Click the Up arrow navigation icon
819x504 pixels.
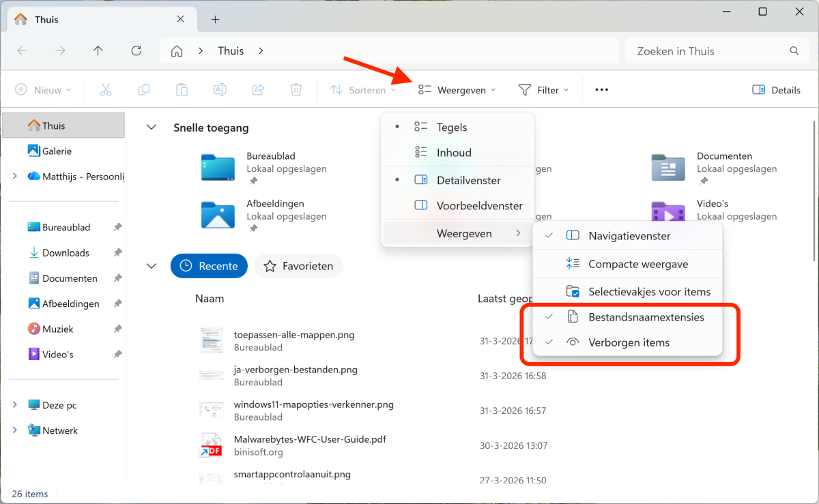98,51
